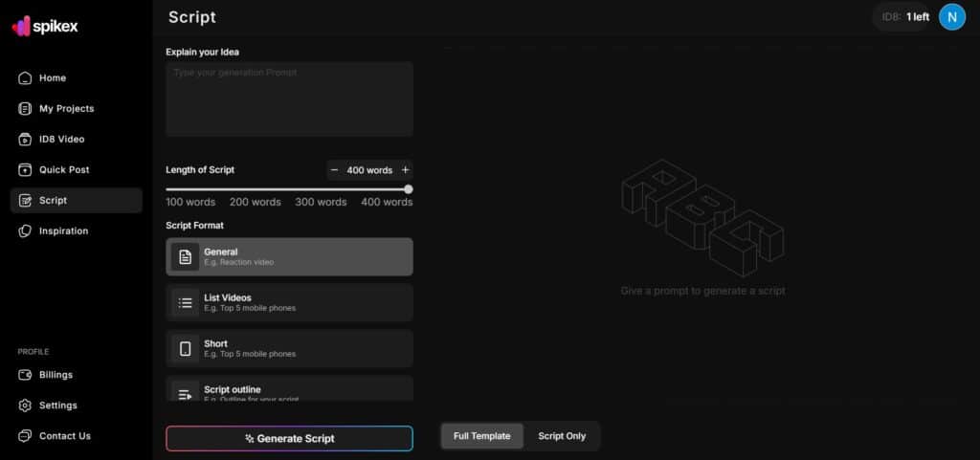
Task: Click the Script sidebar icon
Action: 25,200
